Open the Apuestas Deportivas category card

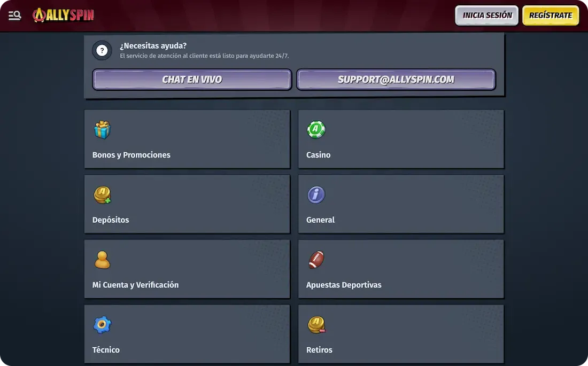click(400, 269)
